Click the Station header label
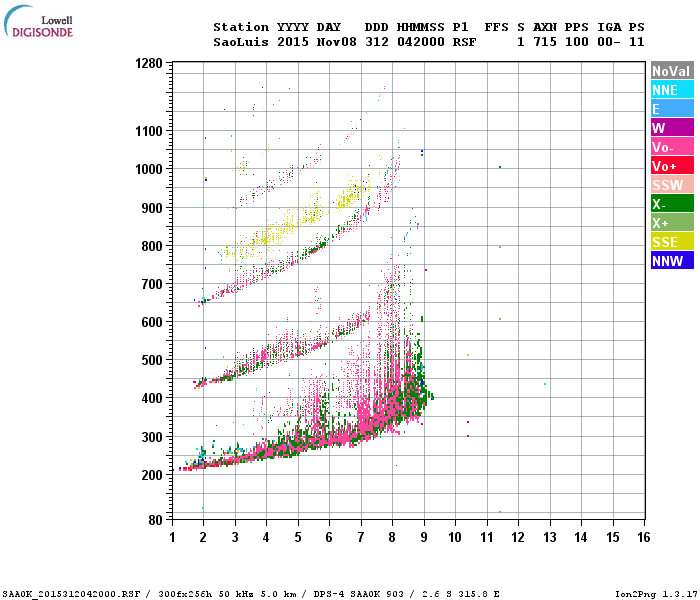Screen dimensions: 700x600 [241, 27]
